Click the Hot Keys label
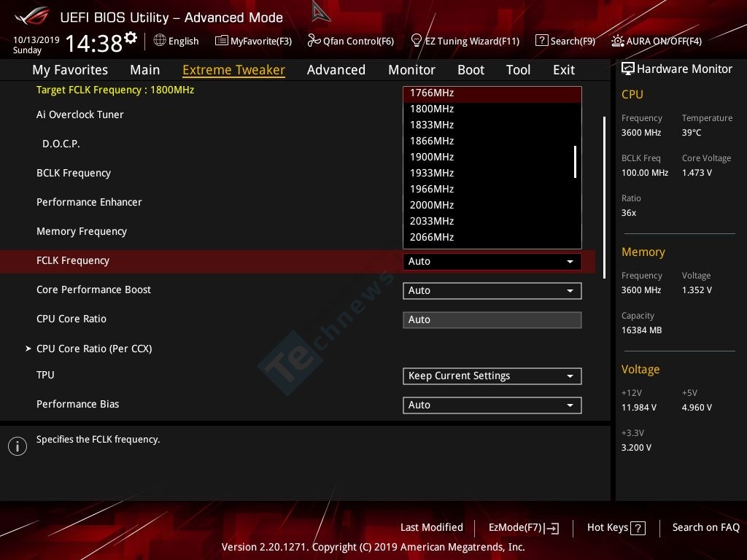The width and height of the screenshot is (747, 560). 608,528
